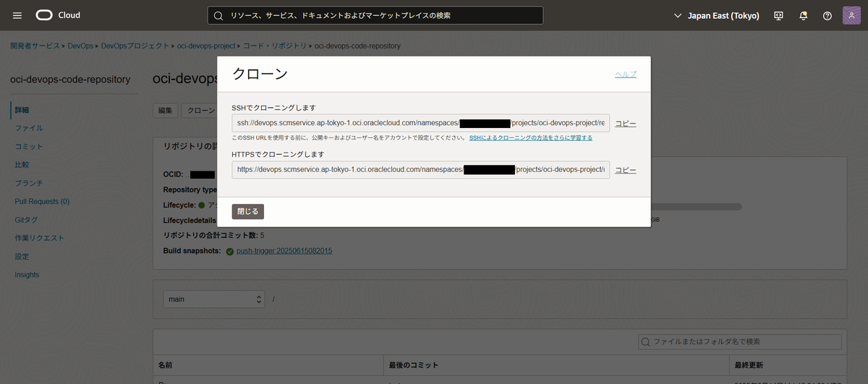
Task: Click the 最後のコミット column header
Action: click(414, 365)
